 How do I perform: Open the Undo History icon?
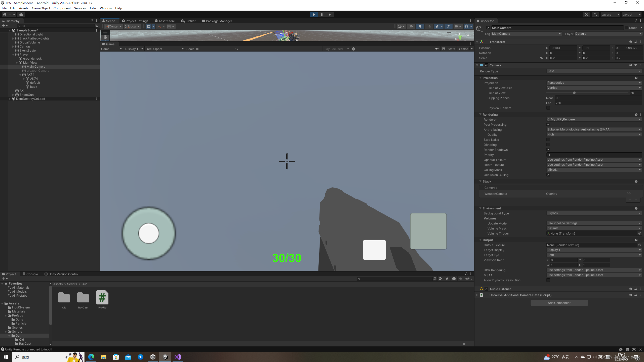(x=586, y=15)
